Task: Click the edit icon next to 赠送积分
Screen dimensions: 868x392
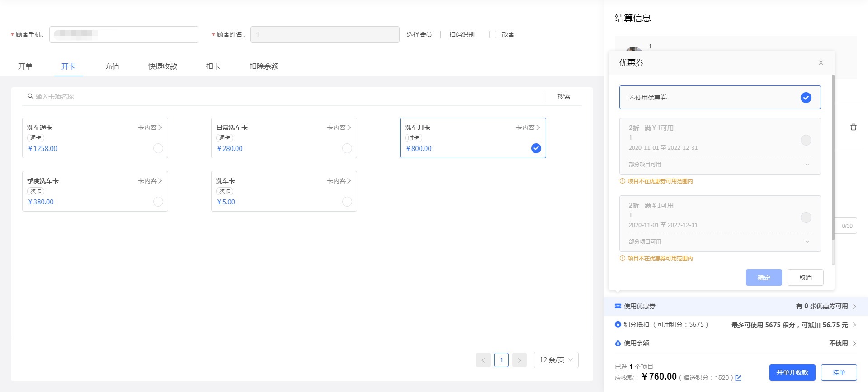Action: (738, 378)
